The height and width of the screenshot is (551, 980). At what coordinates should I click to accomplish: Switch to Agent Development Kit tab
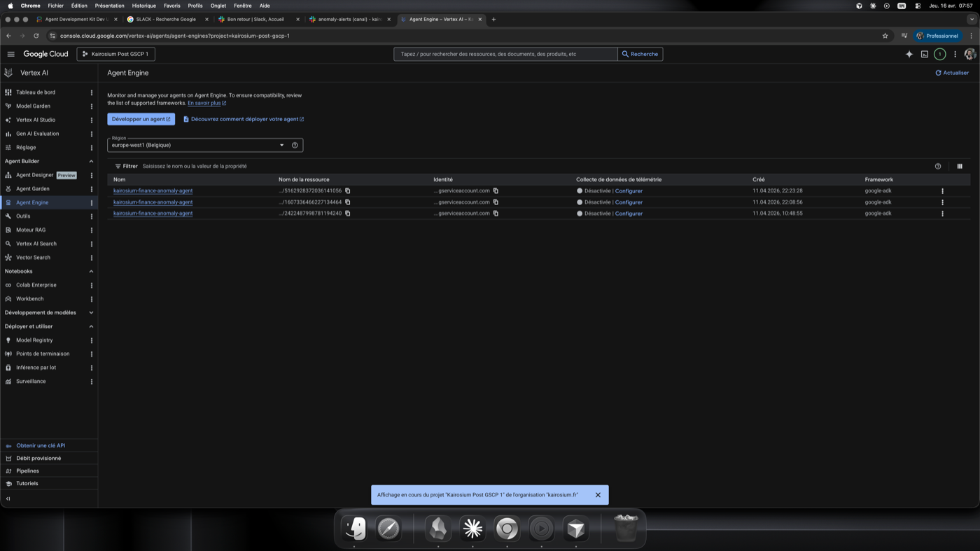(x=76, y=20)
